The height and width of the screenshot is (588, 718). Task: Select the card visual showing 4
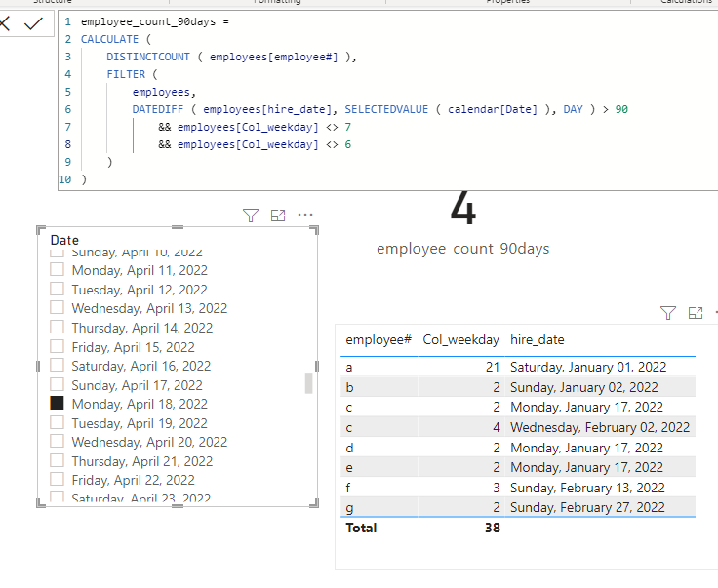click(x=463, y=209)
